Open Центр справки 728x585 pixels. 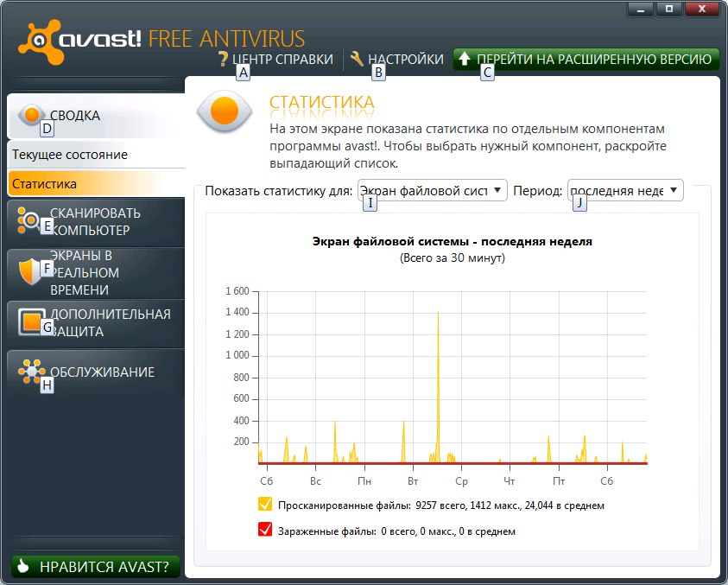275,59
